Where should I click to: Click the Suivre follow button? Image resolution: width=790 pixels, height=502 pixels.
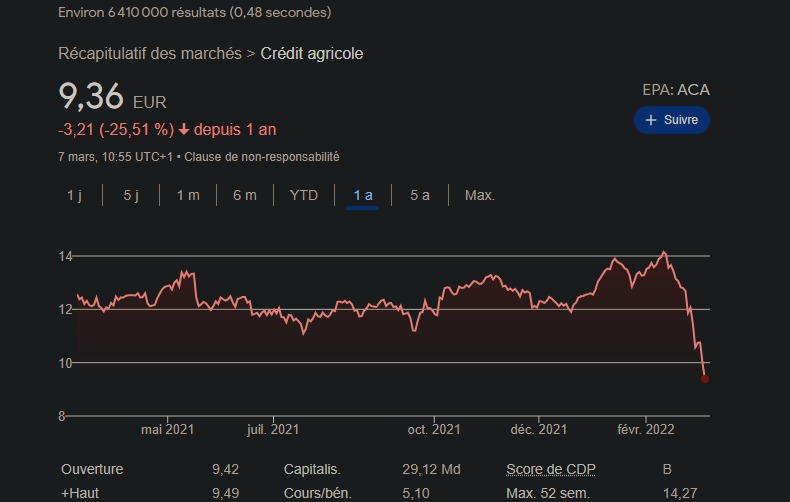pyautogui.click(x=672, y=120)
